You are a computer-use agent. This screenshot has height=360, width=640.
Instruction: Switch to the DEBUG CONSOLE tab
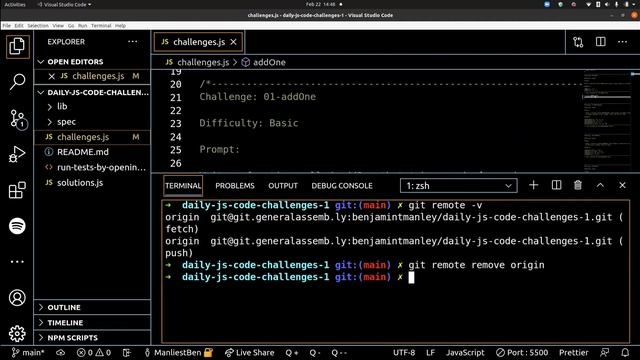point(342,186)
